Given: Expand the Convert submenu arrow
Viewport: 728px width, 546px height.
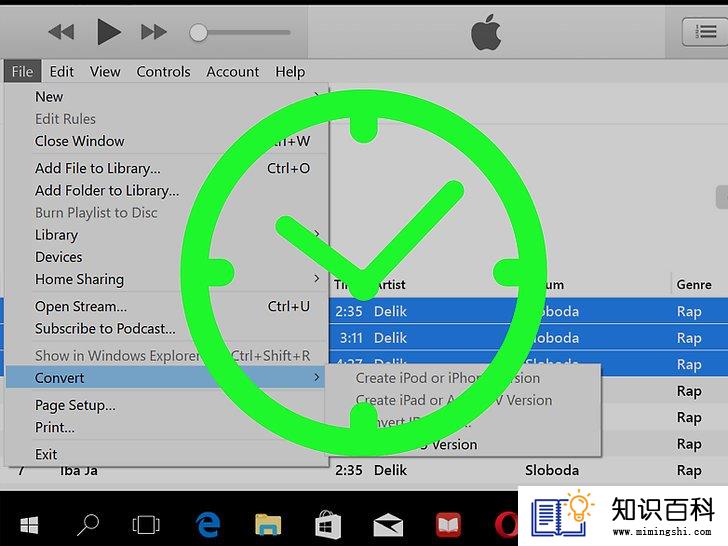Looking at the screenshot, I should coord(317,377).
